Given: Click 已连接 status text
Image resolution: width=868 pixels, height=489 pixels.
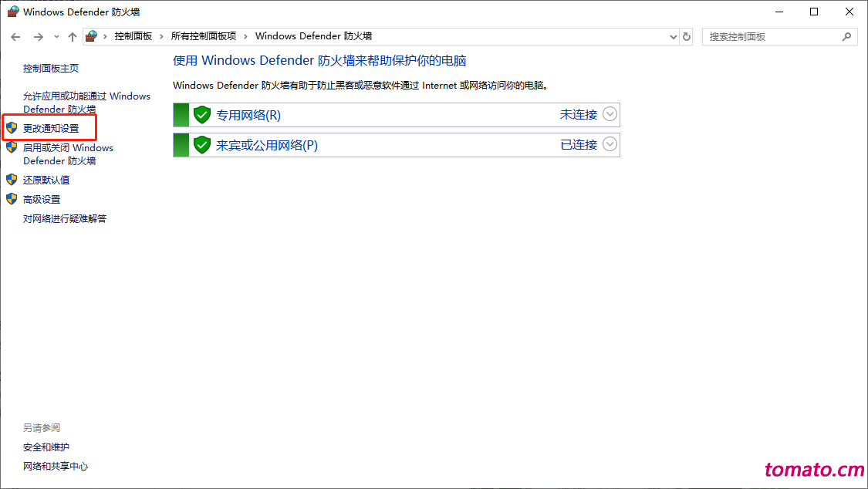Looking at the screenshot, I should pyautogui.click(x=579, y=144).
